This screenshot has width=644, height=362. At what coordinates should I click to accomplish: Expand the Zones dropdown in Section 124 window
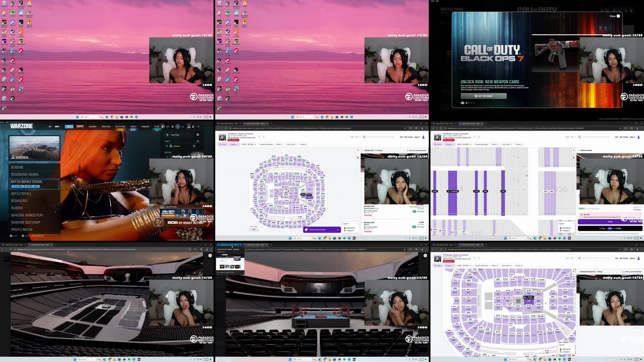[x=303, y=144]
